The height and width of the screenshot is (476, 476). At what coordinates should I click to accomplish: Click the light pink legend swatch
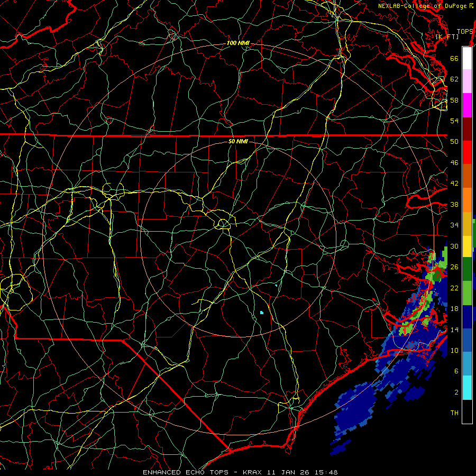[x=467, y=81]
